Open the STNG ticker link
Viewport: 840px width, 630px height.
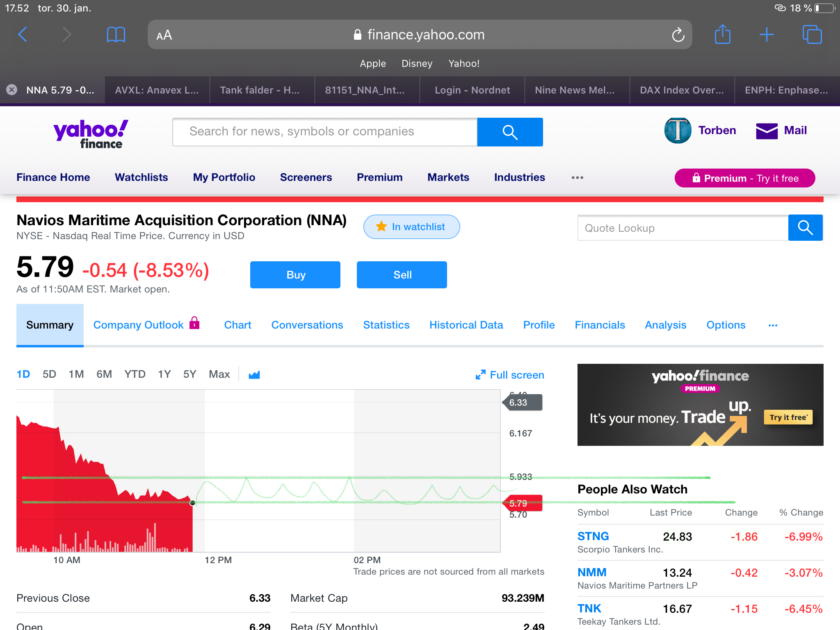(593, 536)
